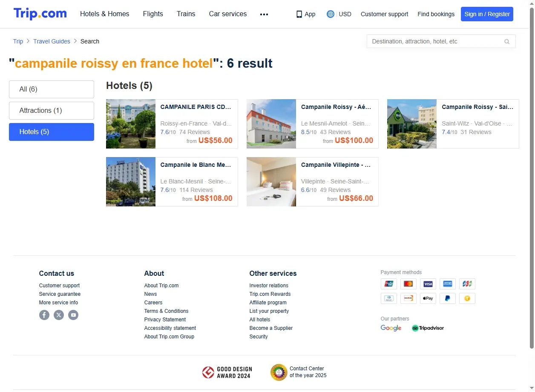Open the Flights menu
The width and height of the screenshot is (535, 392).
(x=153, y=14)
